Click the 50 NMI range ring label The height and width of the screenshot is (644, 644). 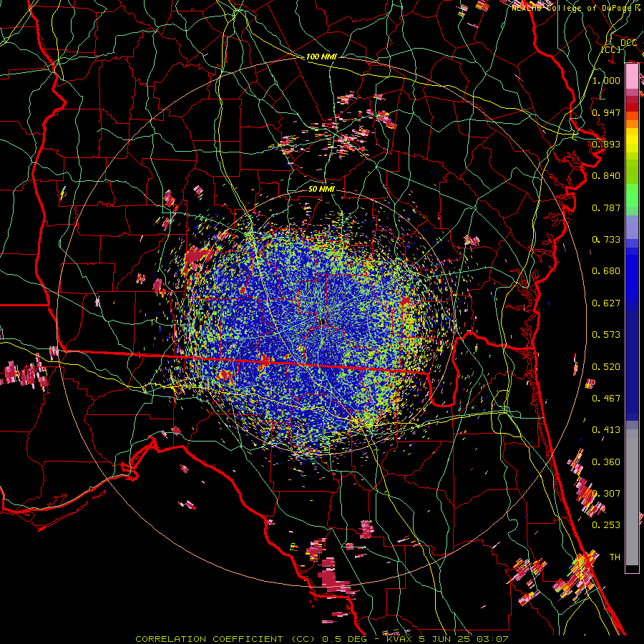point(321,189)
